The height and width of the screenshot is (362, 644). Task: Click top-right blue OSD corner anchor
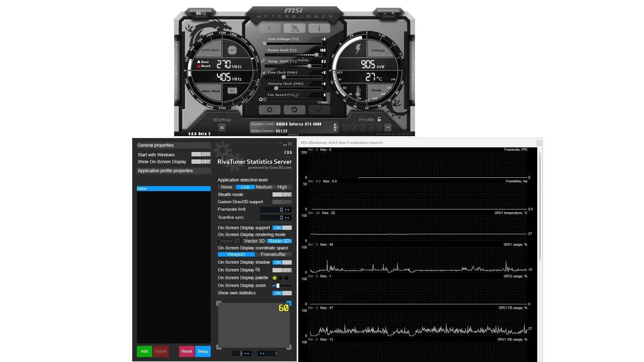coord(289,303)
